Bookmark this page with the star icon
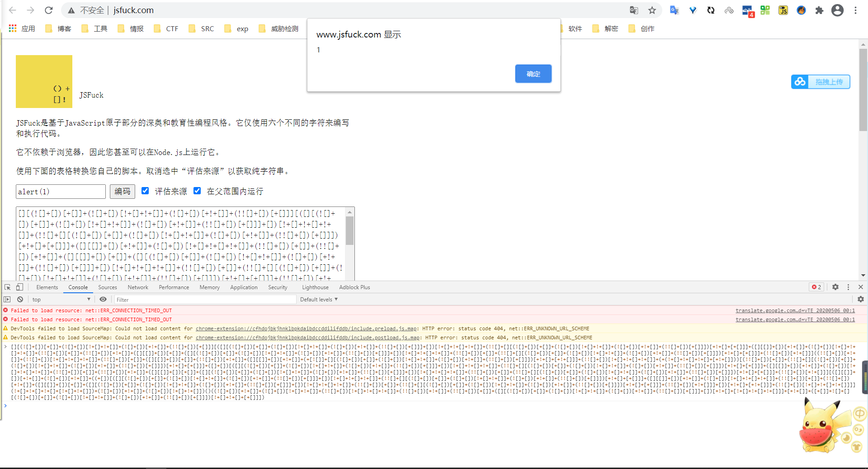868x469 pixels. 652,10
